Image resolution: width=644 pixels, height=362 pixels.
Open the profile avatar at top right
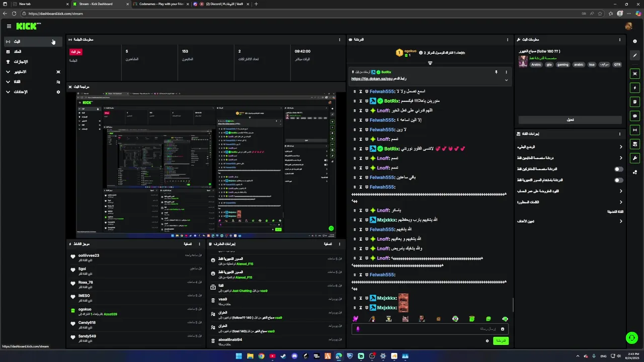click(x=628, y=26)
